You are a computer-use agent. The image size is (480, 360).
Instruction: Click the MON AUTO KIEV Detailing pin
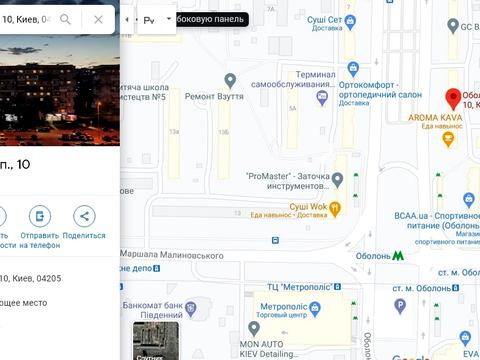[254, 329]
